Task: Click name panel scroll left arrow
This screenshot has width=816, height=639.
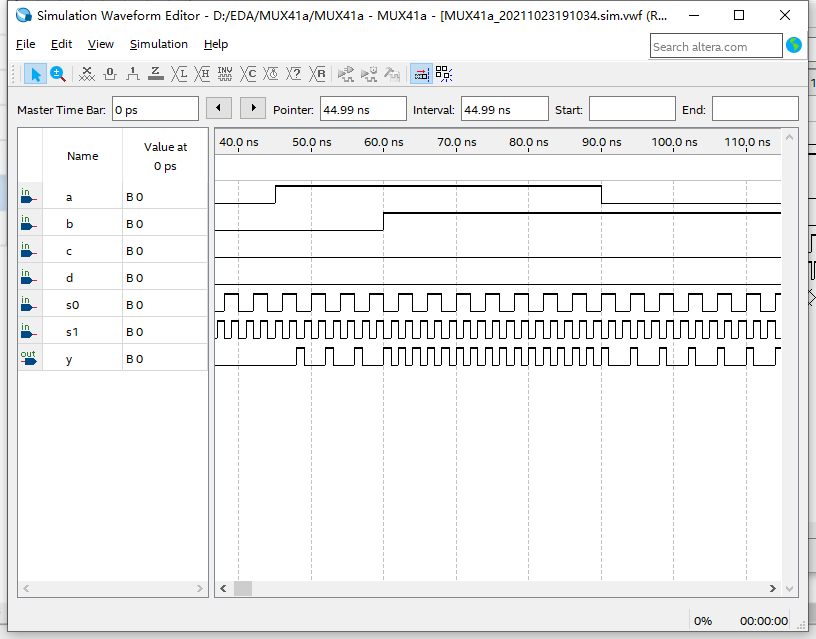Action: click(x=26, y=589)
